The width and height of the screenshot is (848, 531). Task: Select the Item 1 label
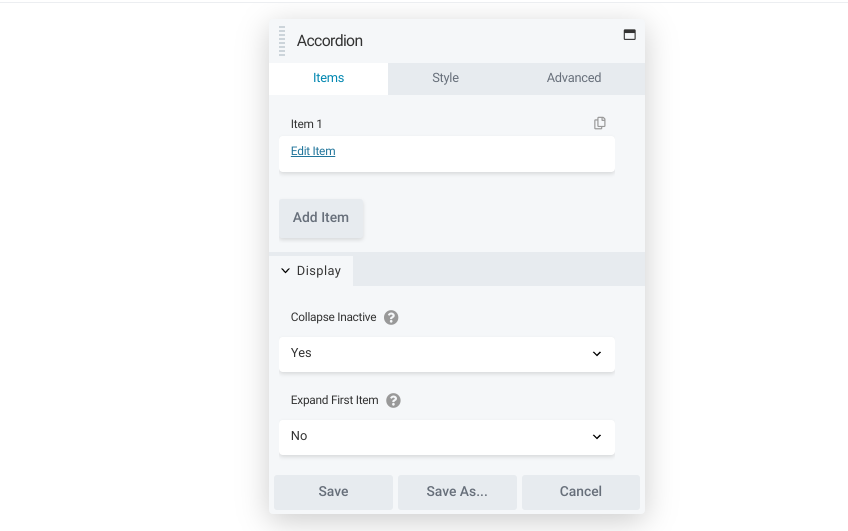pyautogui.click(x=306, y=124)
